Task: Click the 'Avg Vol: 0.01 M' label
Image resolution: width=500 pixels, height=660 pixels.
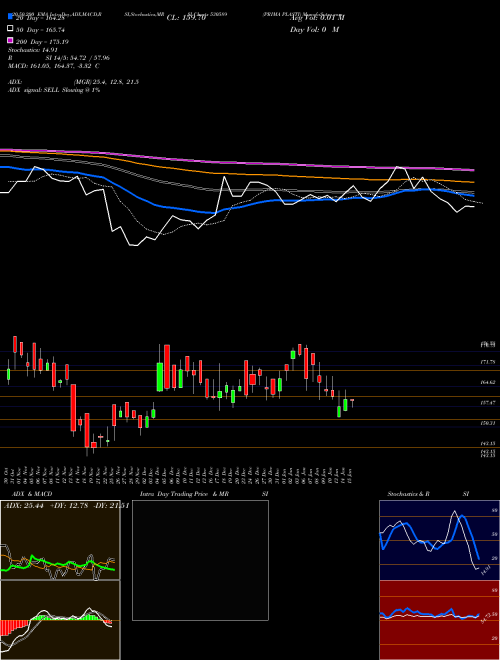Action: coord(317,18)
